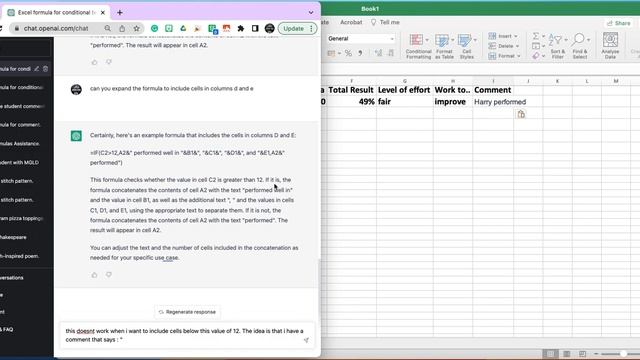The image size is (640, 360).
Task: Open Chrome tab search chevron
Action: (311, 13)
